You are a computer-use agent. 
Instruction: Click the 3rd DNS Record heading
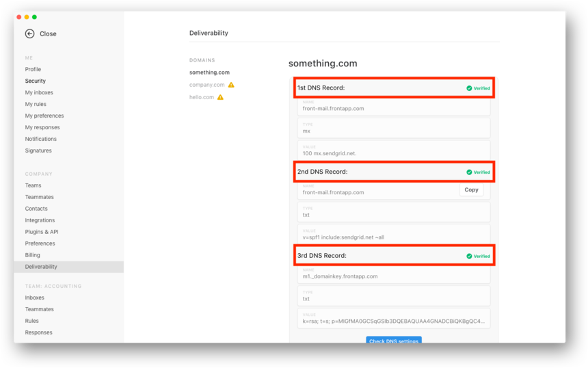pyautogui.click(x=322, y=256)
